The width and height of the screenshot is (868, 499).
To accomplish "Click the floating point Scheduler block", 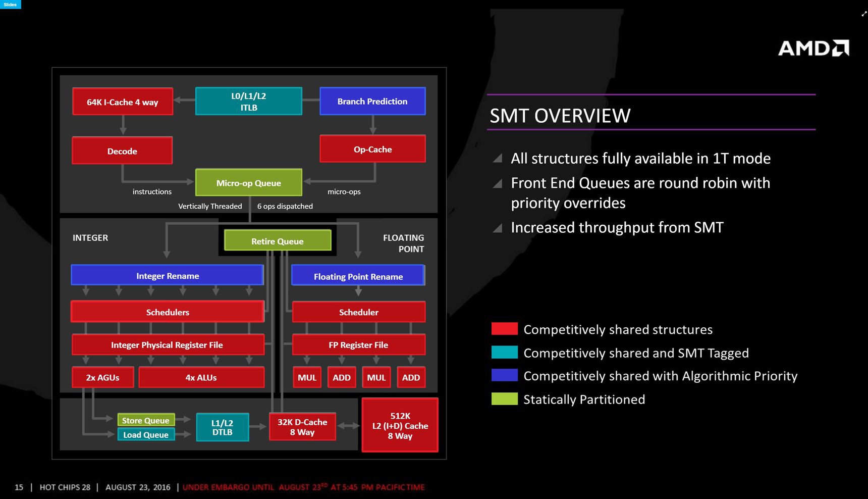I will point(359,312).
